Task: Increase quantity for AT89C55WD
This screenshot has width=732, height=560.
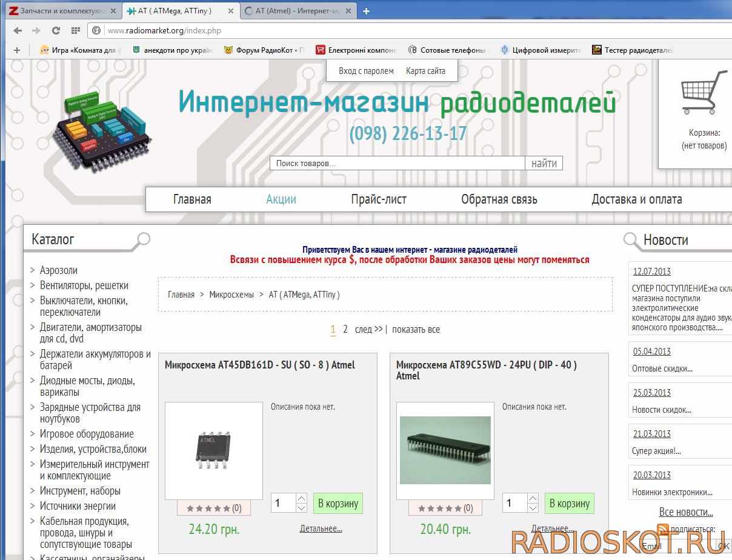Action: pyautogui.click(x=533, y=498)
